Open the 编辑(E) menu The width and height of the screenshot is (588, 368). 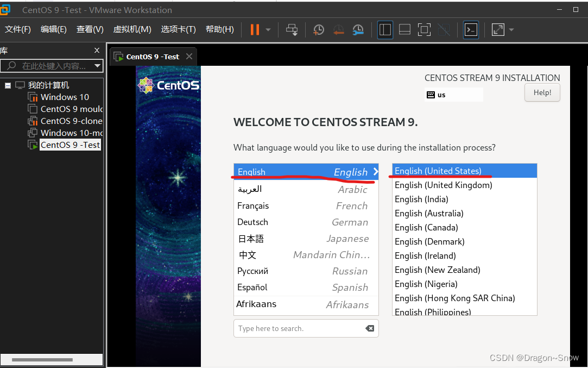54,29
